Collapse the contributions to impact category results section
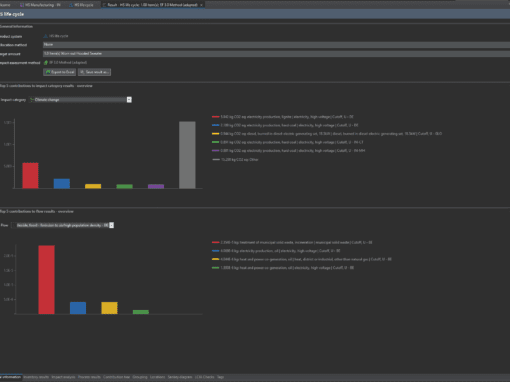Image resolution: width=510 pixels, height=382 pixels. click(46, 86)
